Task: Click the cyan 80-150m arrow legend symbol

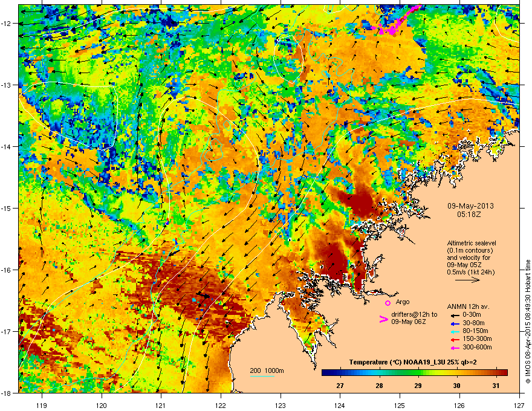Action: 455,332
